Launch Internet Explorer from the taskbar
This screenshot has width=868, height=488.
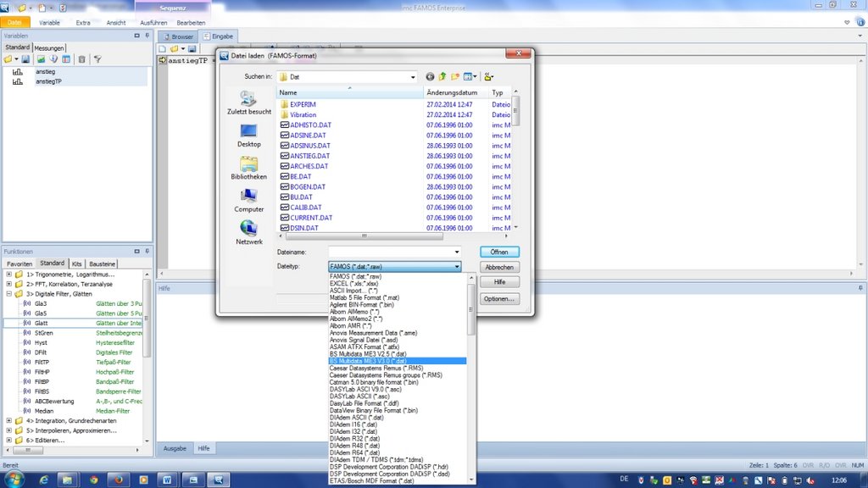click(x=43, y=480)
